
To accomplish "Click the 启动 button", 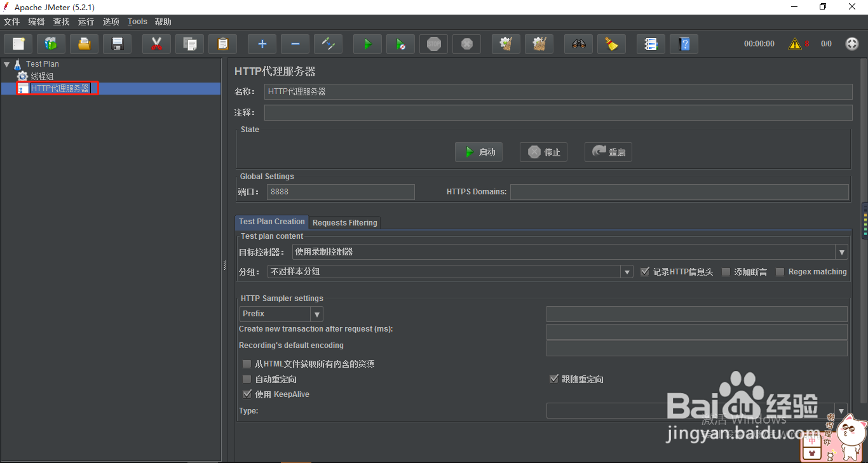I will [478, 152].
